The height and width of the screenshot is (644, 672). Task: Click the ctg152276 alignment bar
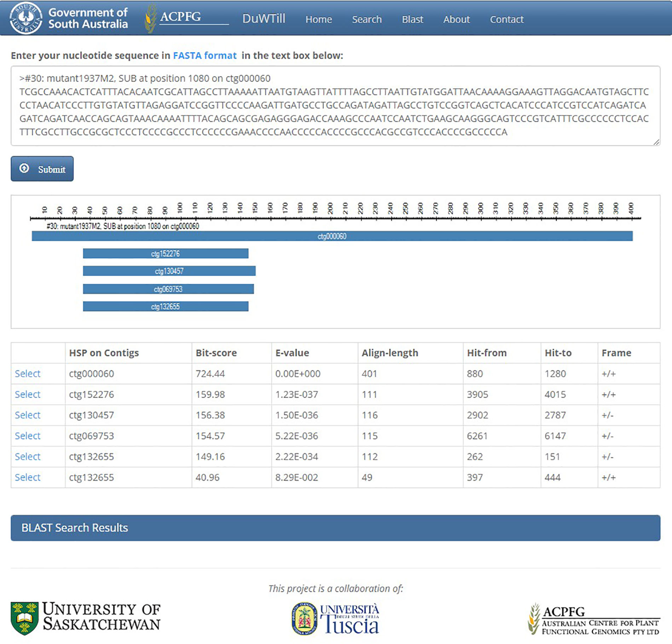pyautogui.click(x=166, y=253)
